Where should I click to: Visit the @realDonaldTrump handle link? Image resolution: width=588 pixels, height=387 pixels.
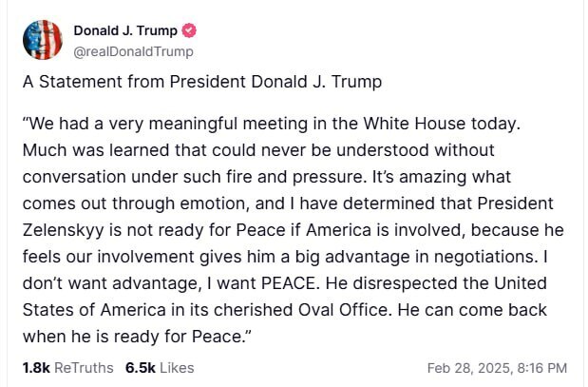pyautogui.click(x=133, y=51)
